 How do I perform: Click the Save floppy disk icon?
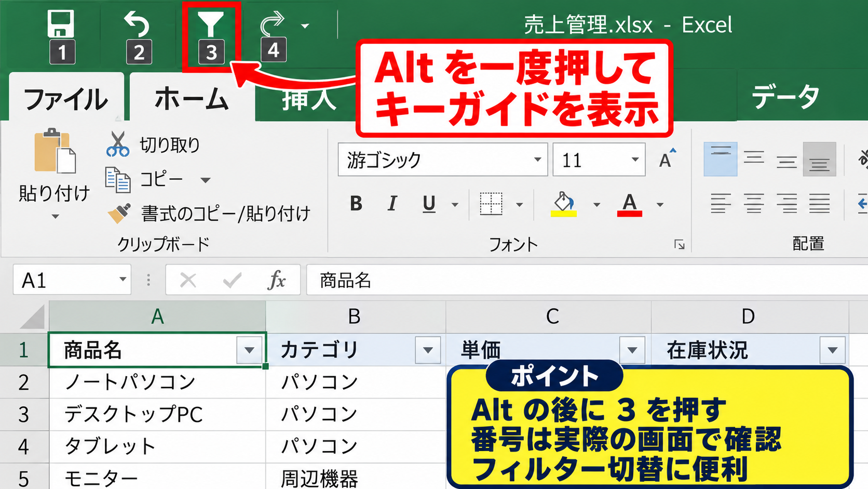click(x=61, y=24)
